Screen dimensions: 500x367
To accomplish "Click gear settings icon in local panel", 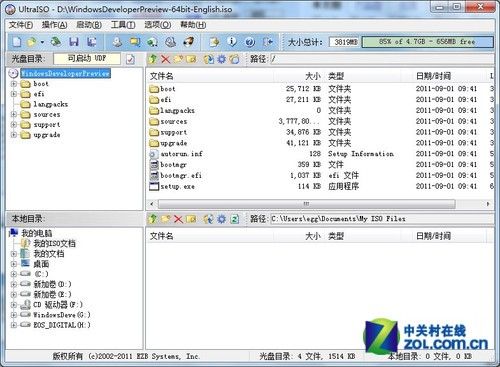I will pyautogui.click(x=221, y=219).
